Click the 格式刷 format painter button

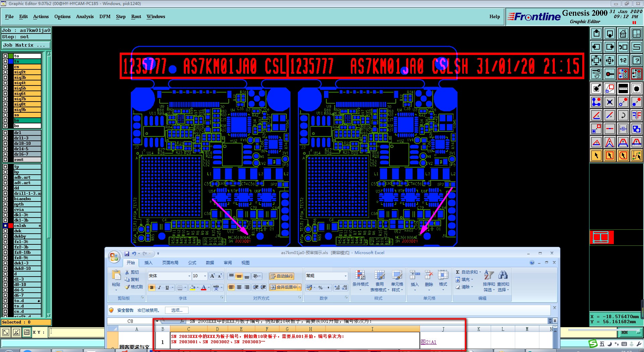tap(134, 287)
